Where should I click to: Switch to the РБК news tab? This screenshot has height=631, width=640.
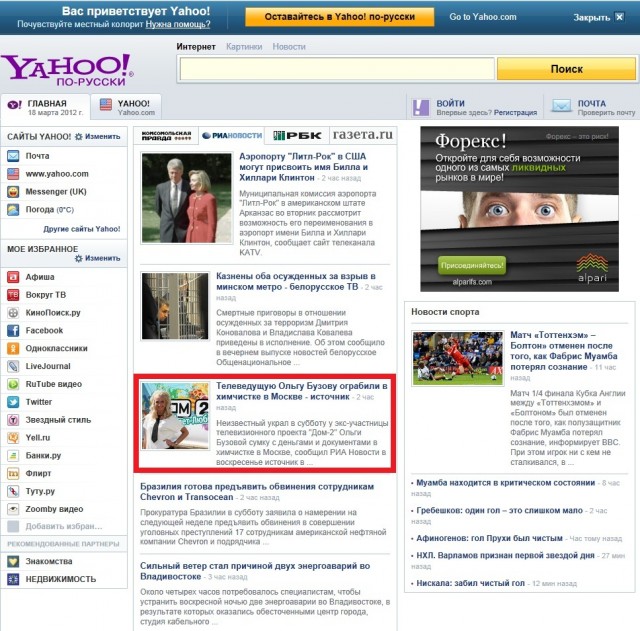[x=297, y=136]
